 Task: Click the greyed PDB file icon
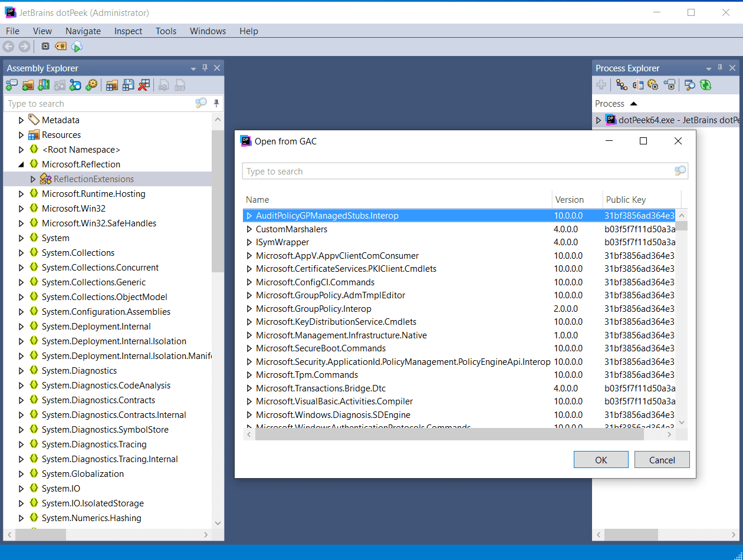(180, 85)
